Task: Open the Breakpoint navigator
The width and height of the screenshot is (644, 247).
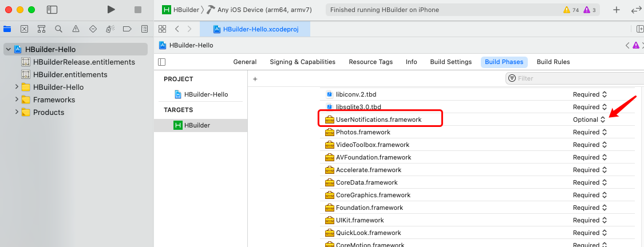Action: [127, 29]
